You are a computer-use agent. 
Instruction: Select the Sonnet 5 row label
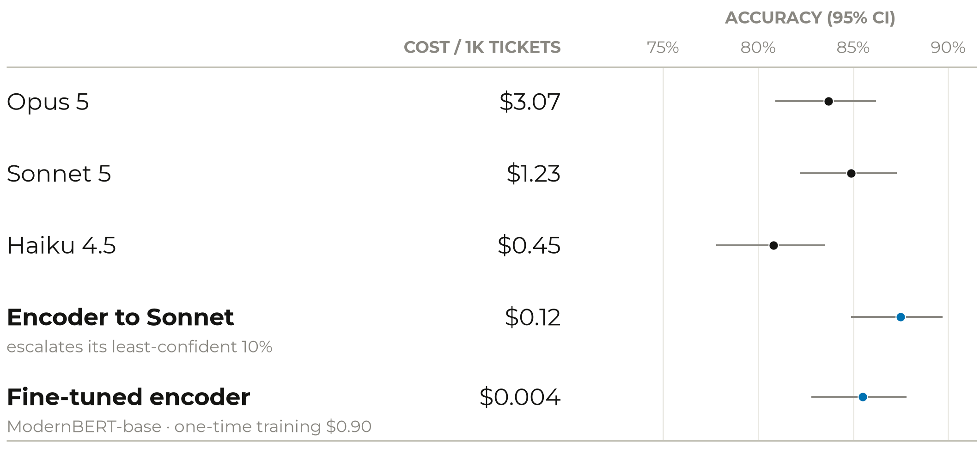pos(59,174)
